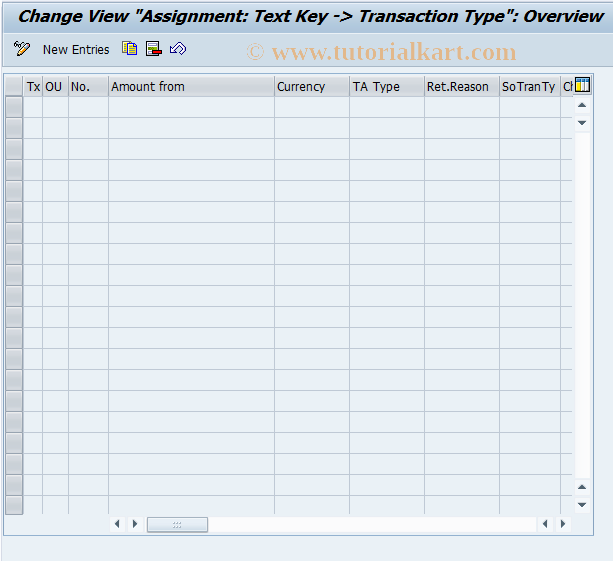The width and height of the screenshot is (613, 561).
Task: Select the SoTranTy column header
Action: [x=530, y=86]
